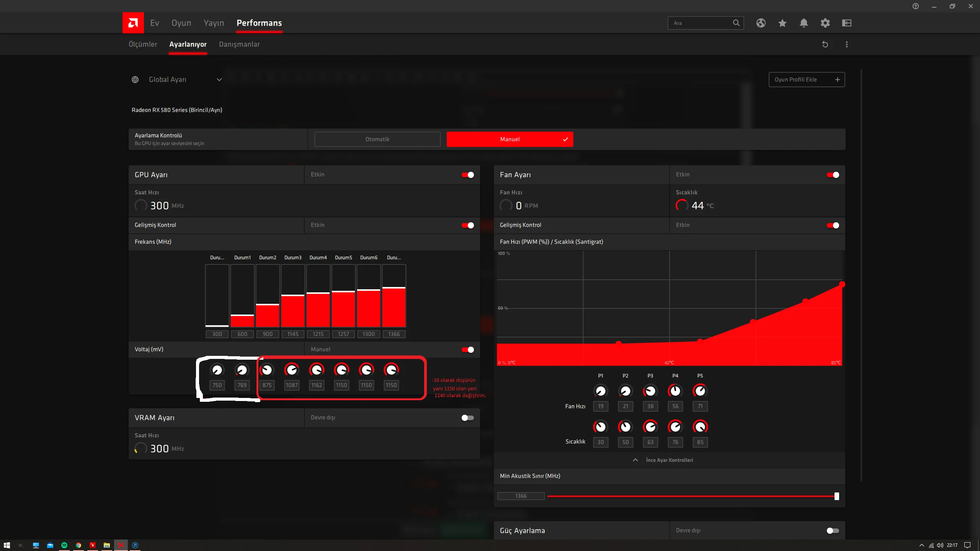
Task: Click the reset arrow icon
Action: coord(825,44)
